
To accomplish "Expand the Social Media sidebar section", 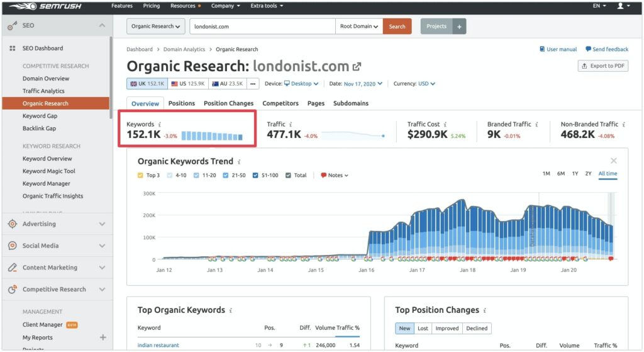I will point(102,246).
